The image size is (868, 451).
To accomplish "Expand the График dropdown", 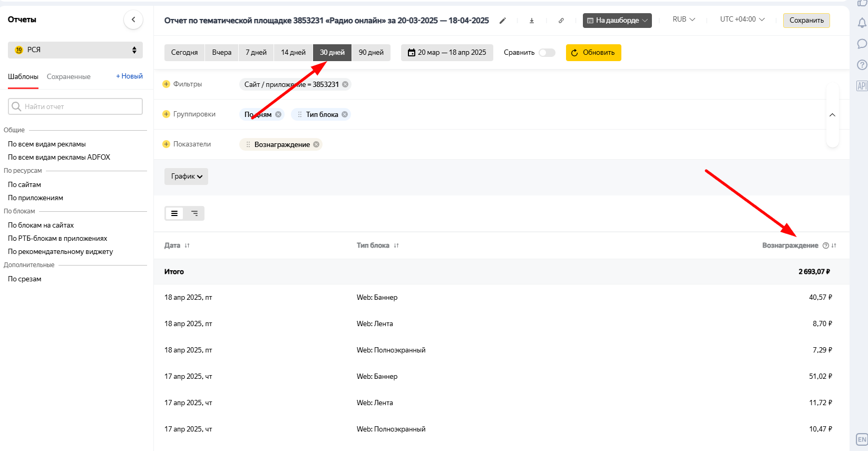I will coord(186,177).
